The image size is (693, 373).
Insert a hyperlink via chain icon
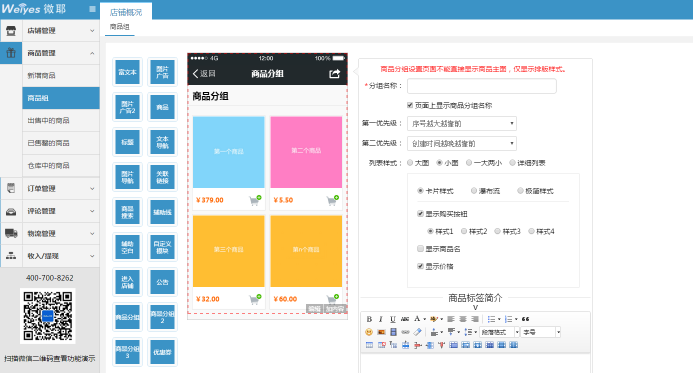pos(405,332)
